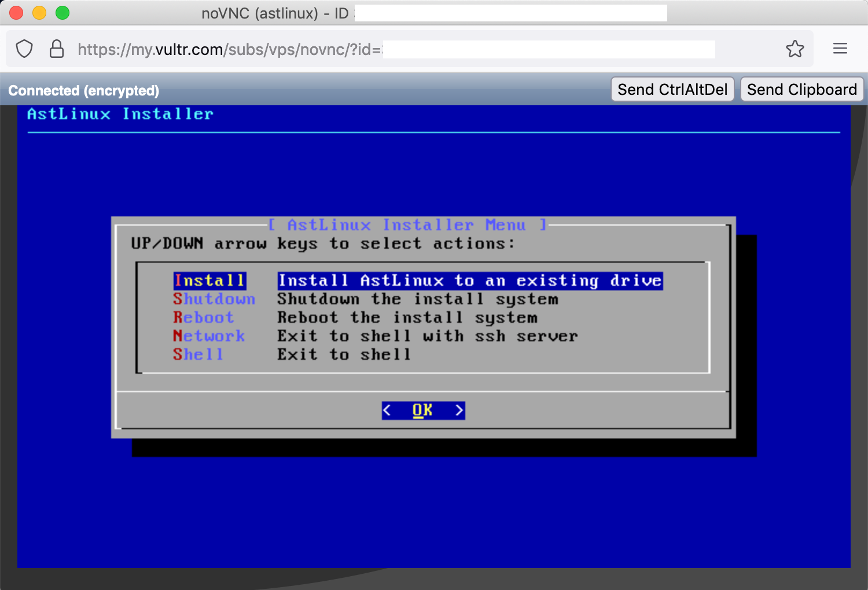Click 'UP/DOWN arrow keys to select actions' text
This screenshot has height=590, width=868.
tap(323, 244)
